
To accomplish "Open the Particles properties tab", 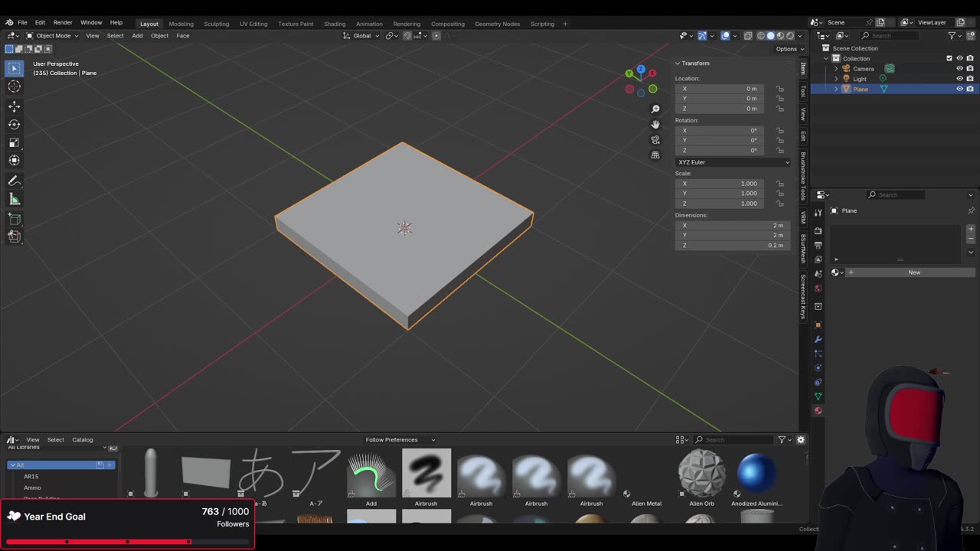I will pyautogui.click(x=818, y=354).
